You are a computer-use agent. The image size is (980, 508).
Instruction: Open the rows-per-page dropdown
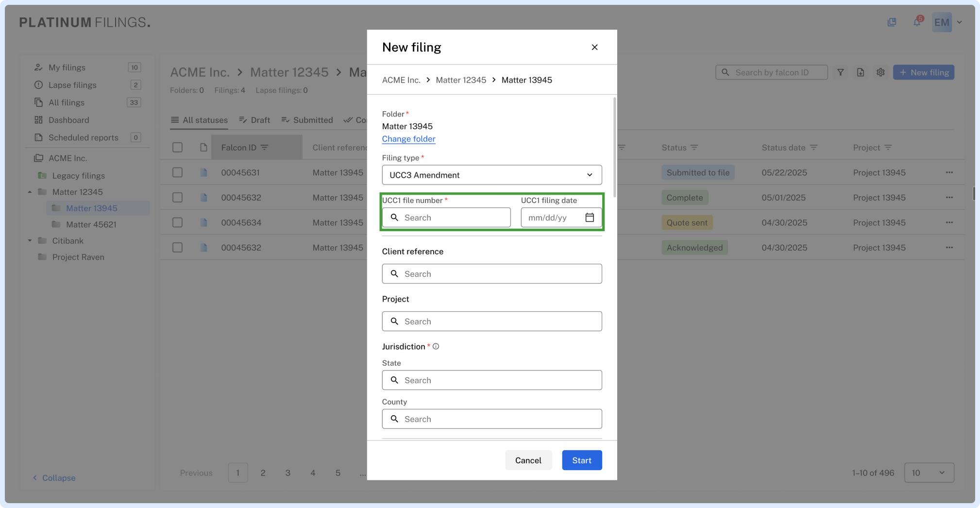[929, 473]
